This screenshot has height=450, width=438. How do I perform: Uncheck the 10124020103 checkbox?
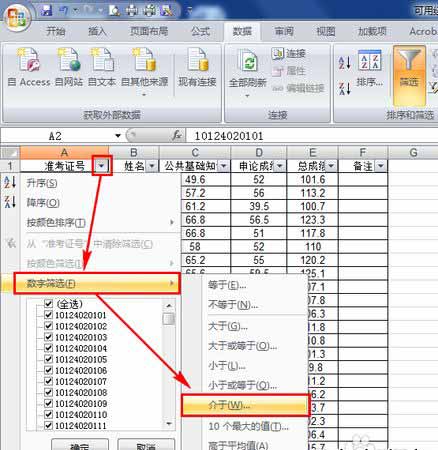(48, 337)
